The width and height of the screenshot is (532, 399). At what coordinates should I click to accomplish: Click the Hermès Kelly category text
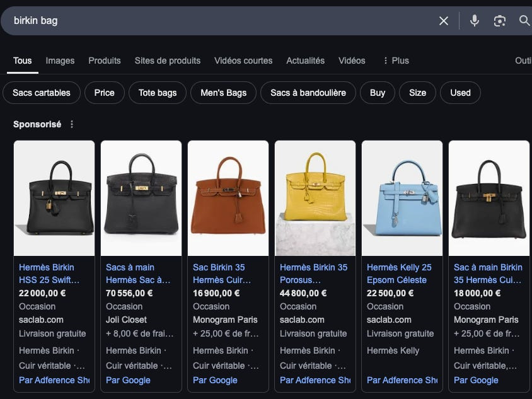(x=393, y=350)
